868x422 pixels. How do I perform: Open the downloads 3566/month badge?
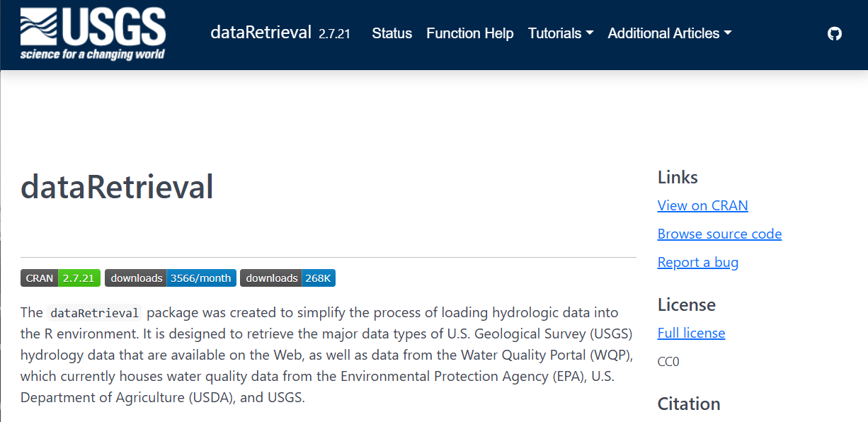click(x=171, y=278)
